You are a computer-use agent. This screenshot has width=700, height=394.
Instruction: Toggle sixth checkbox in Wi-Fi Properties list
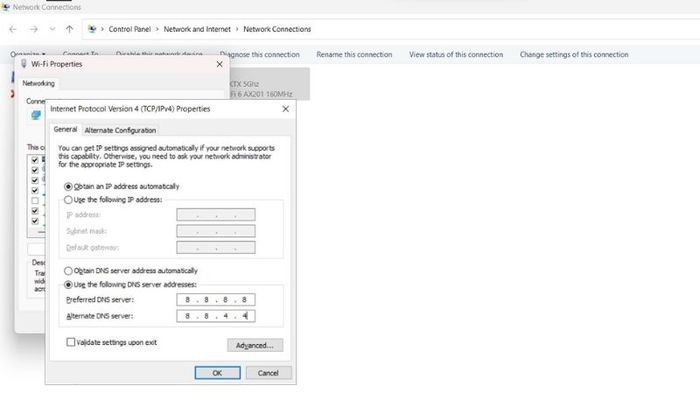(35, 211)
